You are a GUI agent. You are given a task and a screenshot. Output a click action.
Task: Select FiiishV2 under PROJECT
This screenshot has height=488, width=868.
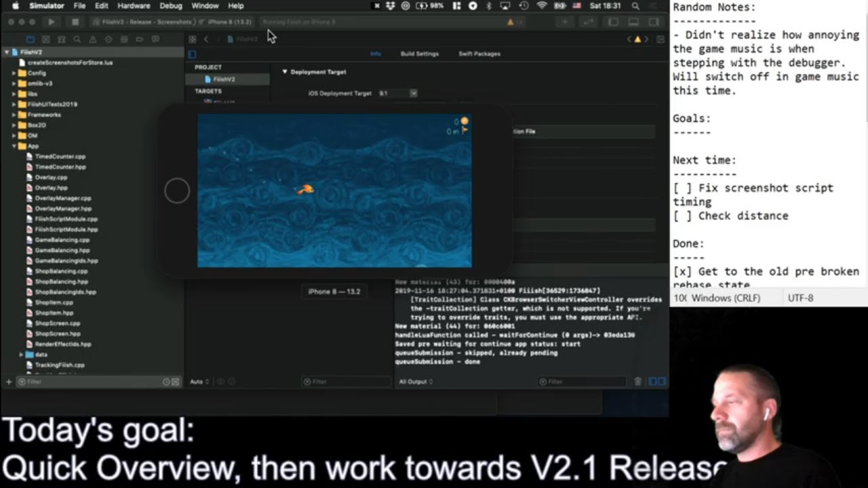pyautogui.click(x=224, y=79)
